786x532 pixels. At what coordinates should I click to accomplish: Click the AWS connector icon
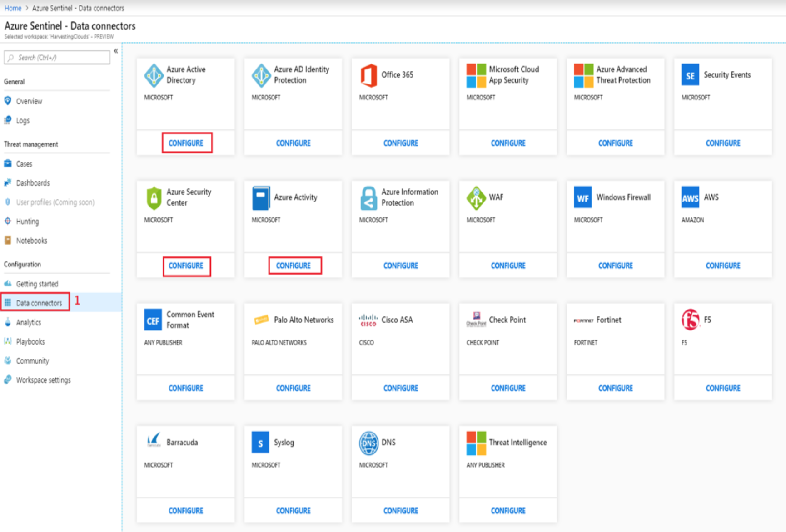tap(690, 197)
